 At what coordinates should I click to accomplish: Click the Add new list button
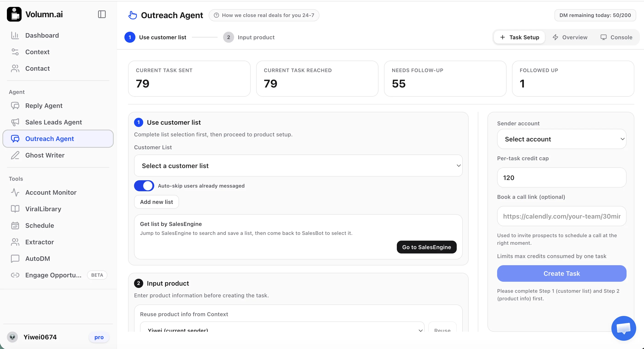(157, 202)
